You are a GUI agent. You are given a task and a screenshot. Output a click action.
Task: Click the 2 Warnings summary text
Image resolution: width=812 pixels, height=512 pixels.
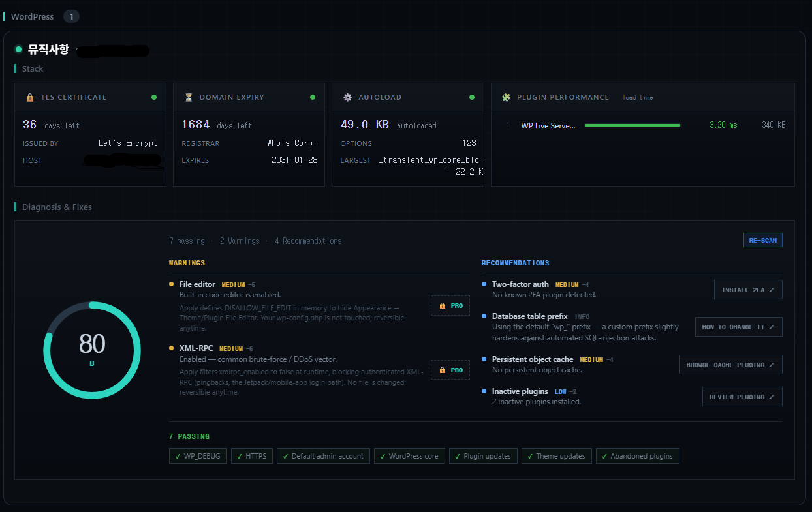pos(240,241)
